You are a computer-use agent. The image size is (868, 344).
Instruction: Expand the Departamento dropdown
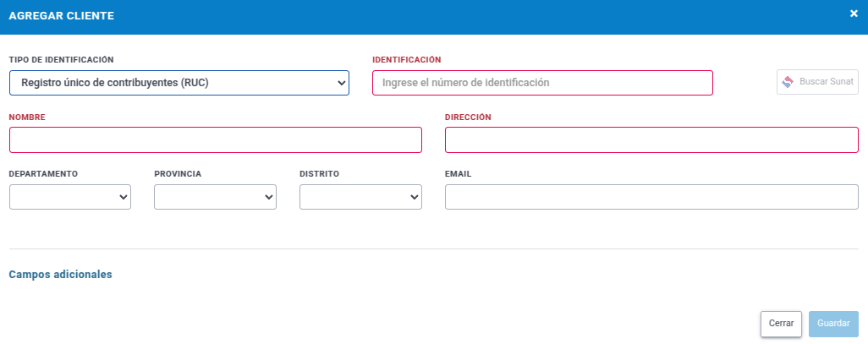pyautogui.click(x=70, y=197)
